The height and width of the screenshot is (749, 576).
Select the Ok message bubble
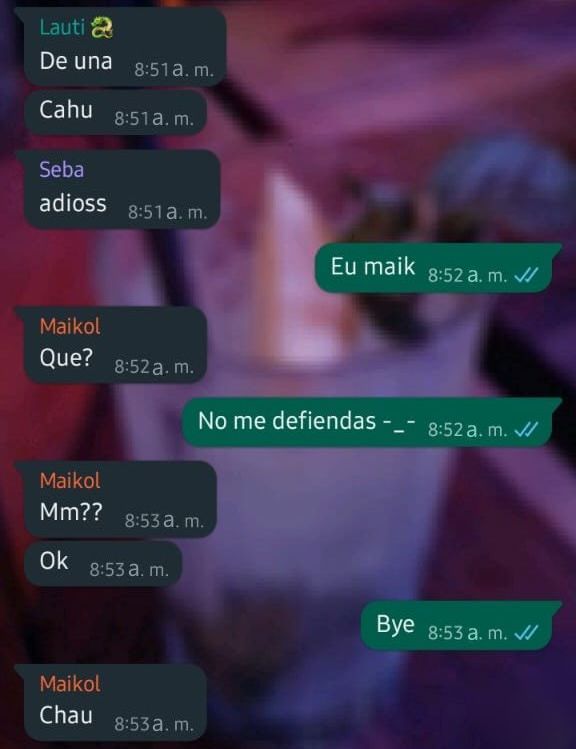(x=103, y=564)
